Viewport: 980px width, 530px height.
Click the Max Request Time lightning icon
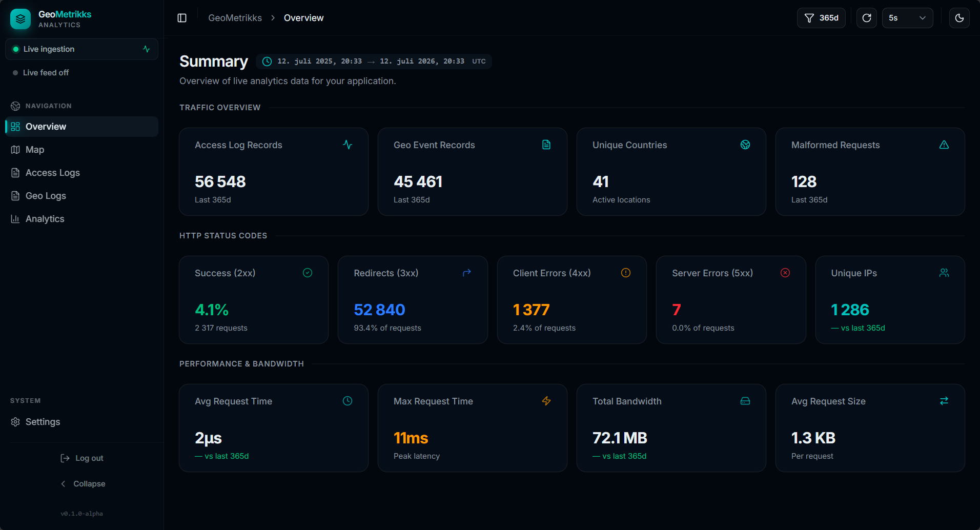click(x=546, y=401)
